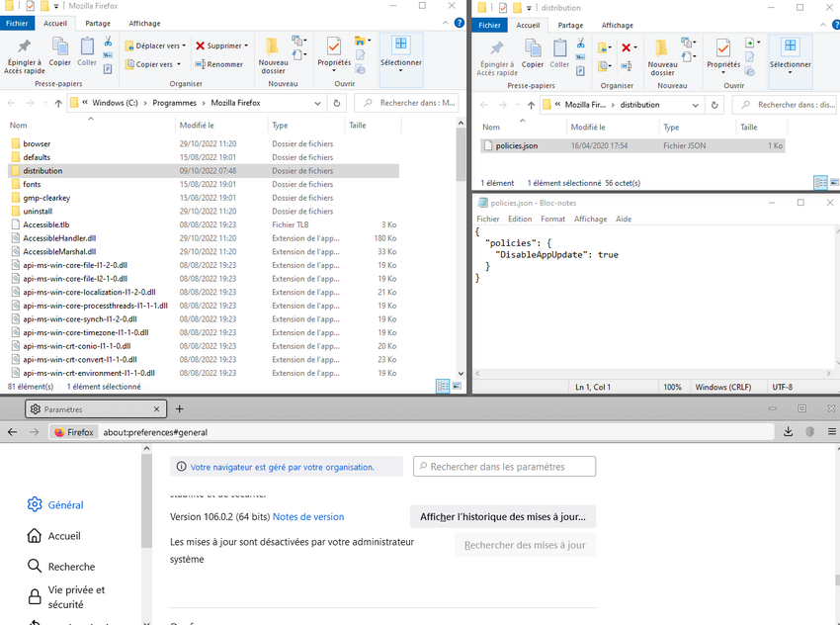The width and height of the screenshot is (840, 625).
Task: Go up one level in Mozilla Firefox explorer
Action: [58, 103]
